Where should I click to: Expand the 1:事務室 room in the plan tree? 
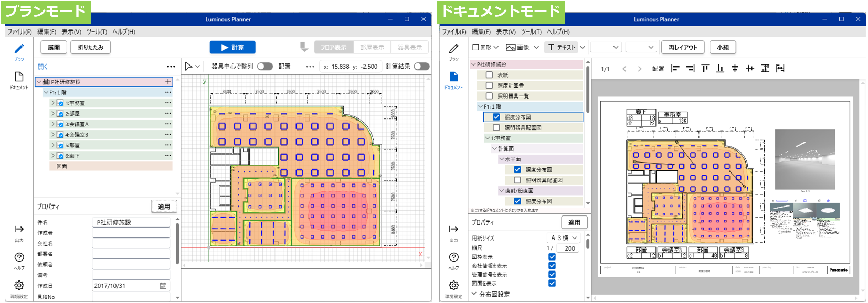click(x=53, y=103)
